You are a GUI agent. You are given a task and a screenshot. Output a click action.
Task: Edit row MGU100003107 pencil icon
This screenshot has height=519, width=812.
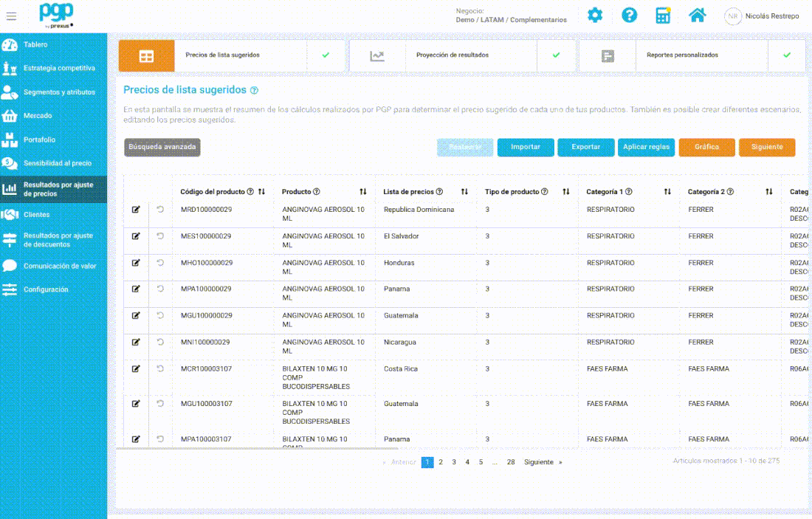coord(136,404)
